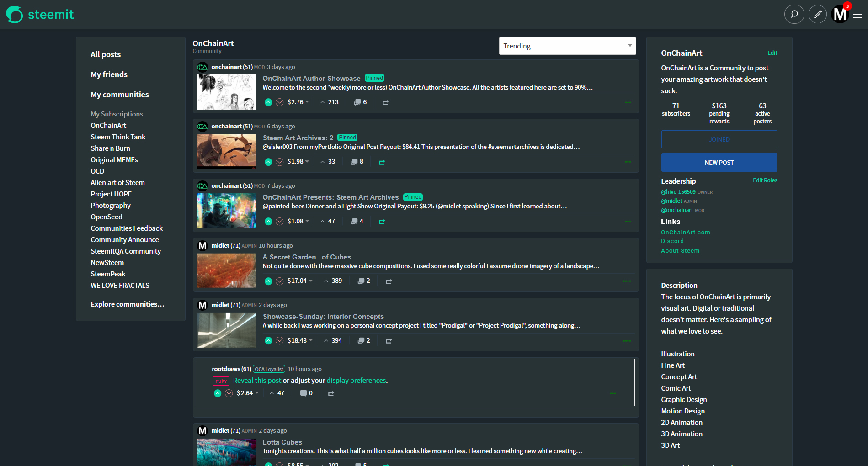This screenshot has width=868, height=466.
Task: Select Steem Think Tank community
Action: 118,137
